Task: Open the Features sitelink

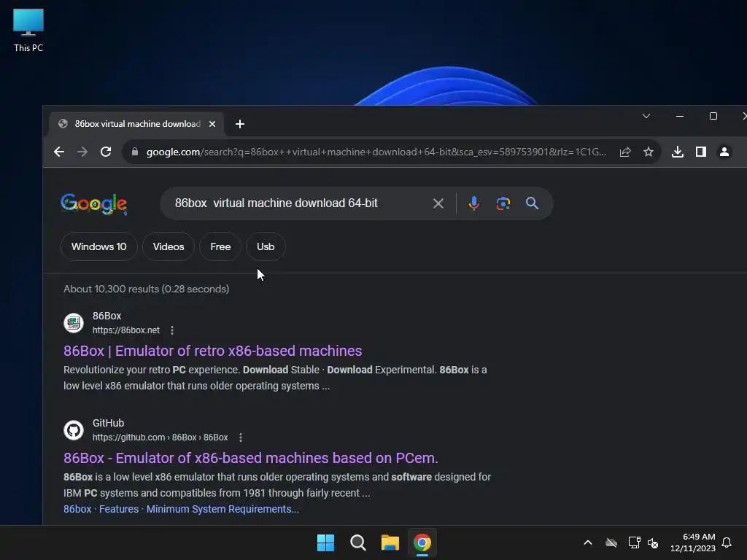Action: (119, 509)
